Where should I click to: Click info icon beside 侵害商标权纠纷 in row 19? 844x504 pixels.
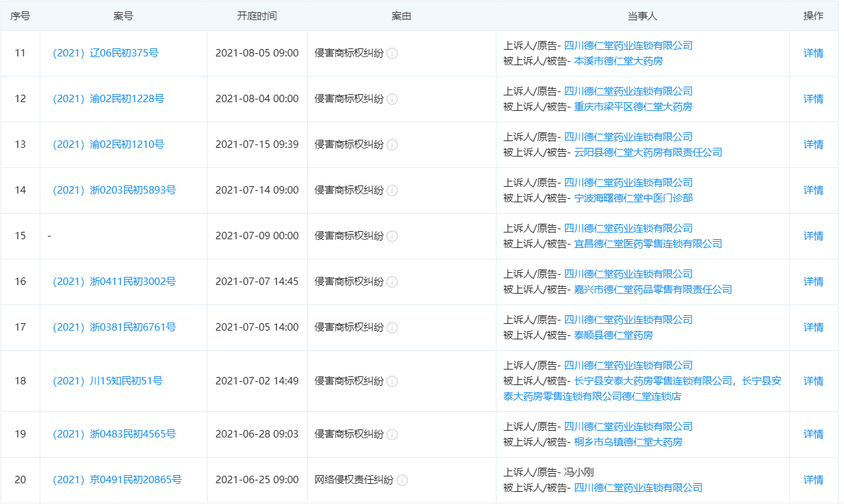click(392, 434)
